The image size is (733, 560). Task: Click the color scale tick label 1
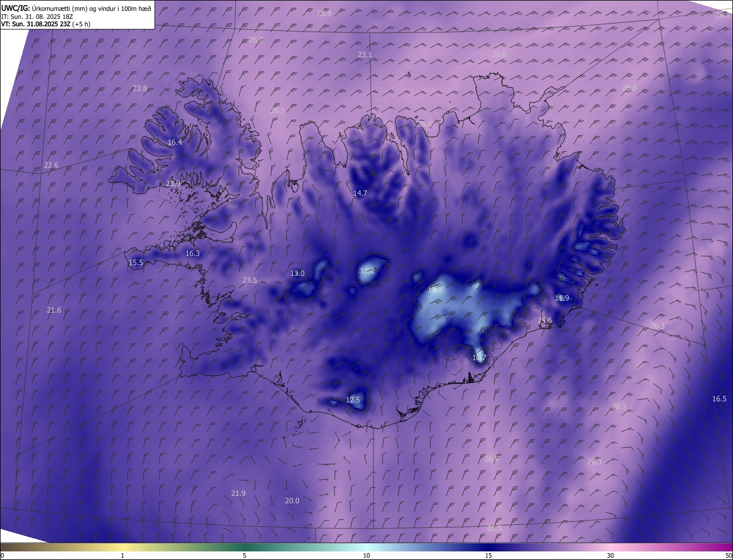(123, 555)
